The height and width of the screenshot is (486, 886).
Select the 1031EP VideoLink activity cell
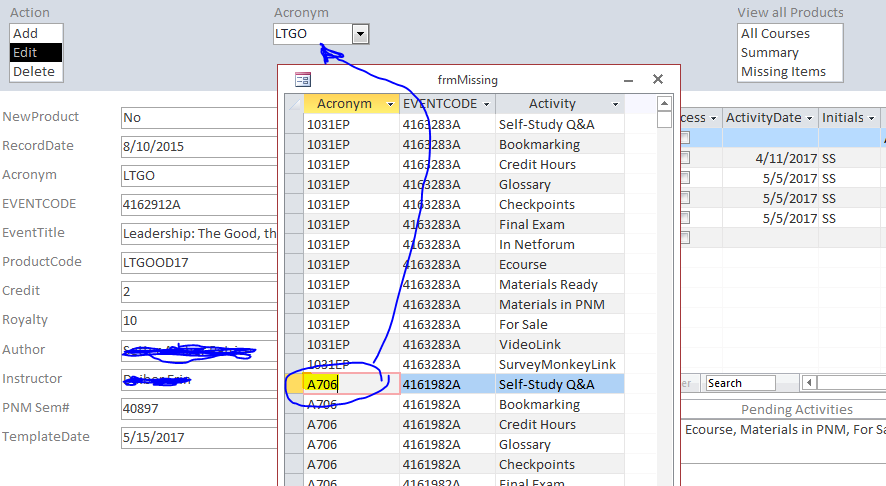(x=560, y=345)
